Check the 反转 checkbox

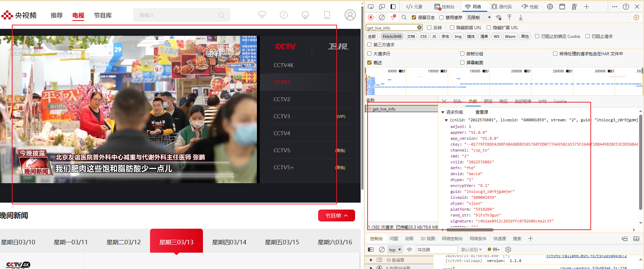point(429,27)
